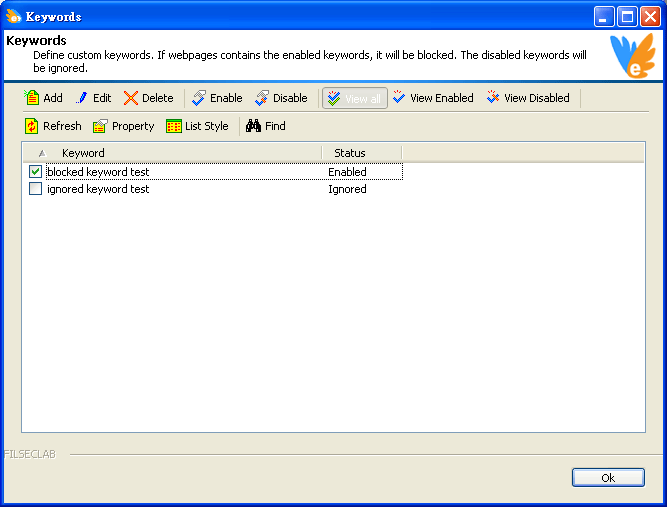Sort by the Keyword column header
The image size is (667, 507).
pyautogui.click(x=185, y=153)
